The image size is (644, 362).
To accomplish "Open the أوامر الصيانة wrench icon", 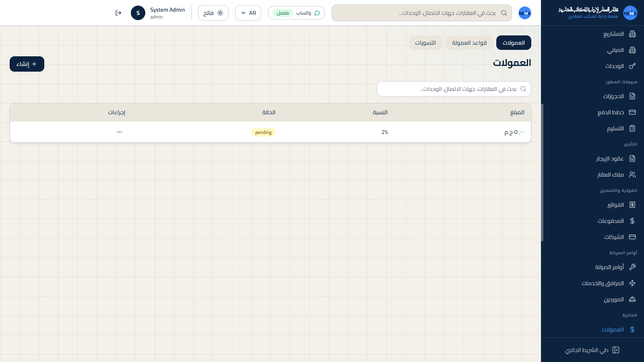I will coord(632,267).
